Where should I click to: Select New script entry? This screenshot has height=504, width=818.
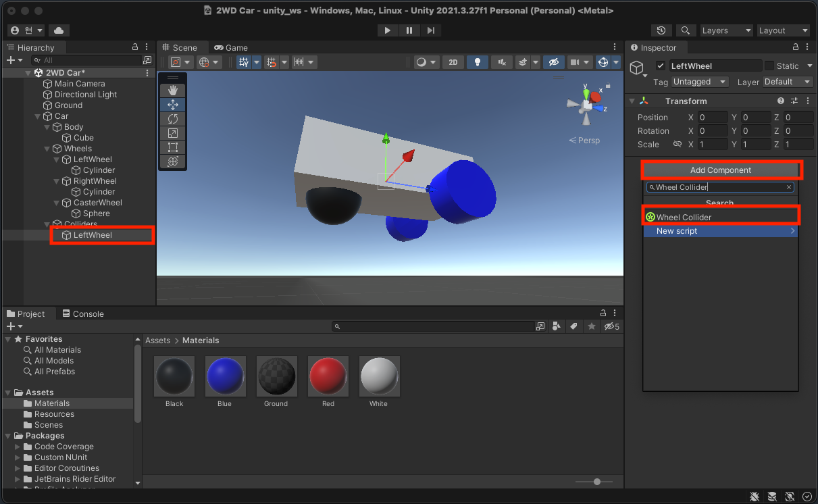pyautogui.click(x=721, y=231)
